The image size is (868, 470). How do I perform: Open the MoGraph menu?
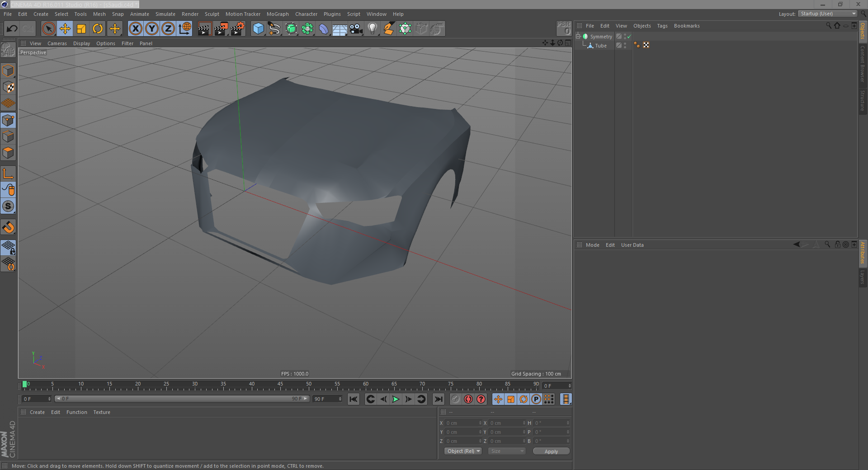point(278,14)
